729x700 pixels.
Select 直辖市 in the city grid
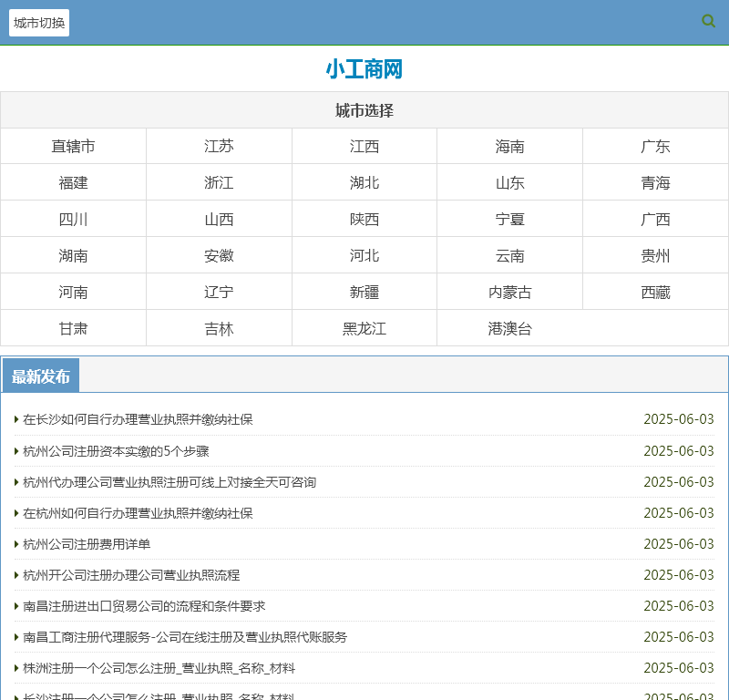[x=73, y=147]
